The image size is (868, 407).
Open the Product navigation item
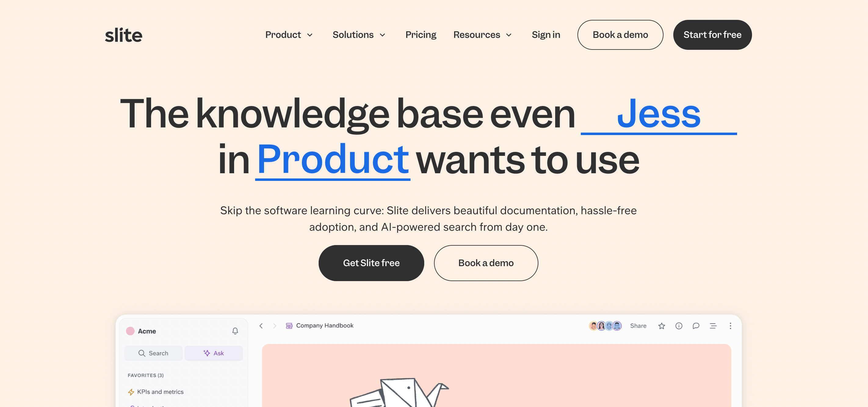pyautogui.click(x=283, y=35)
